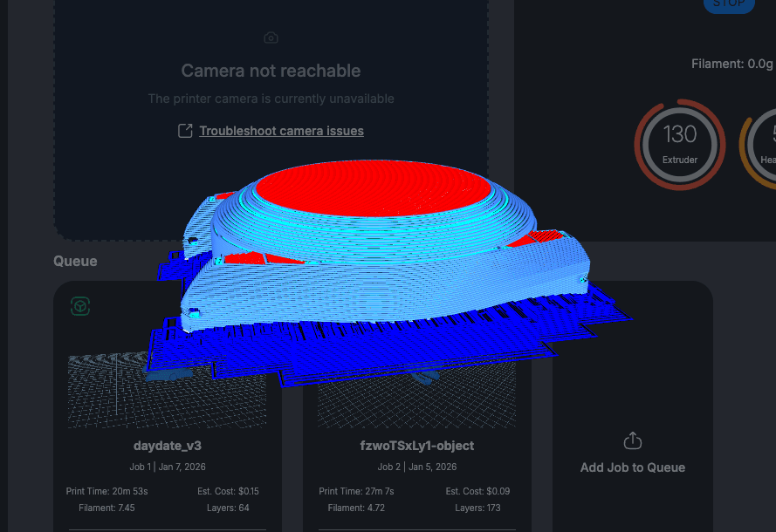
Task: Click the 'Job 1 | Jan 7, 2026' label
Action: (168, 467)
